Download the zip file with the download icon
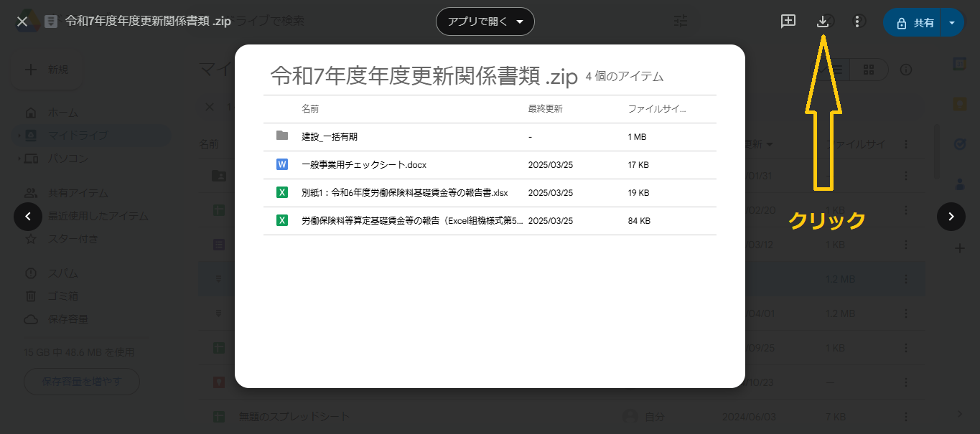 coord(823,22)
